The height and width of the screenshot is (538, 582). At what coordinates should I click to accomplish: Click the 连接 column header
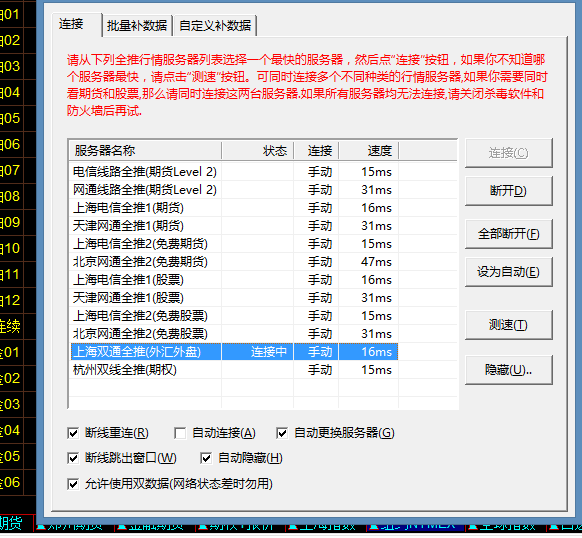click(316, 150)
